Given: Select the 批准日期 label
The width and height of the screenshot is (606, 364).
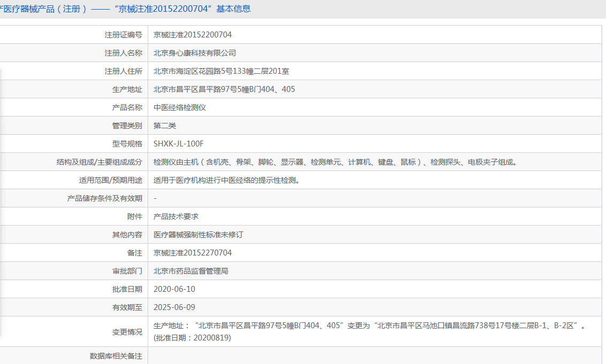Looking at the screenshot, I should 127,289.
